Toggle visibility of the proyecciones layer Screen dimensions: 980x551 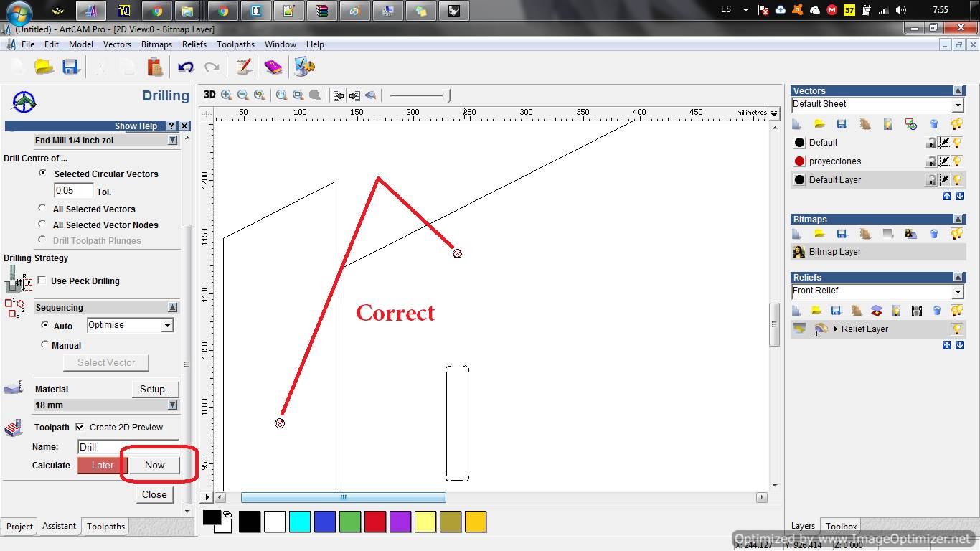coord(957,161)
